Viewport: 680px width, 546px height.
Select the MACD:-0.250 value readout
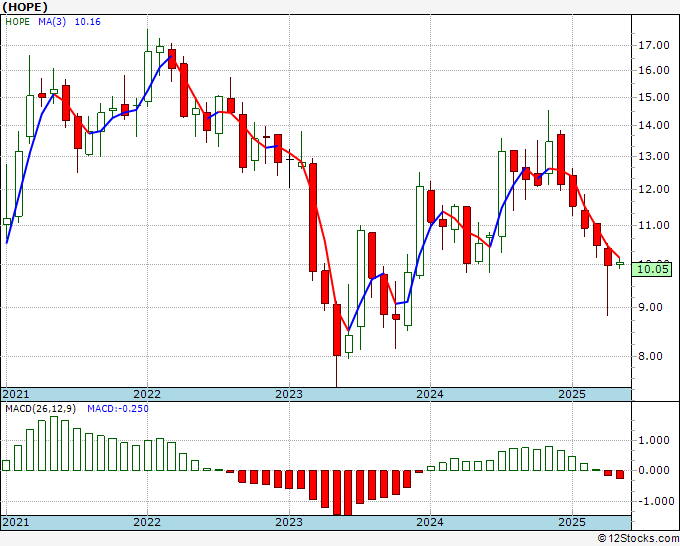[x=118, y=409]
